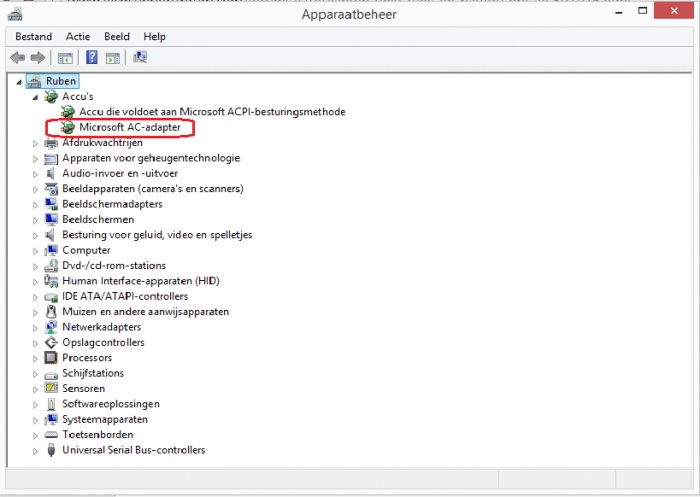Maximize the Apparaatbeheer window
Image resolution: width=700 pixels, height=497 pixels.
point(642,11)
